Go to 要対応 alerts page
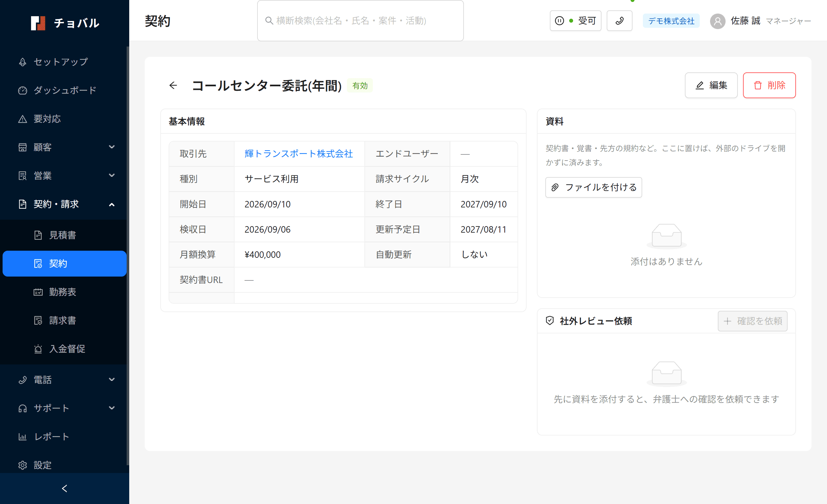The image size is (827, 504). tap(64, 119)
